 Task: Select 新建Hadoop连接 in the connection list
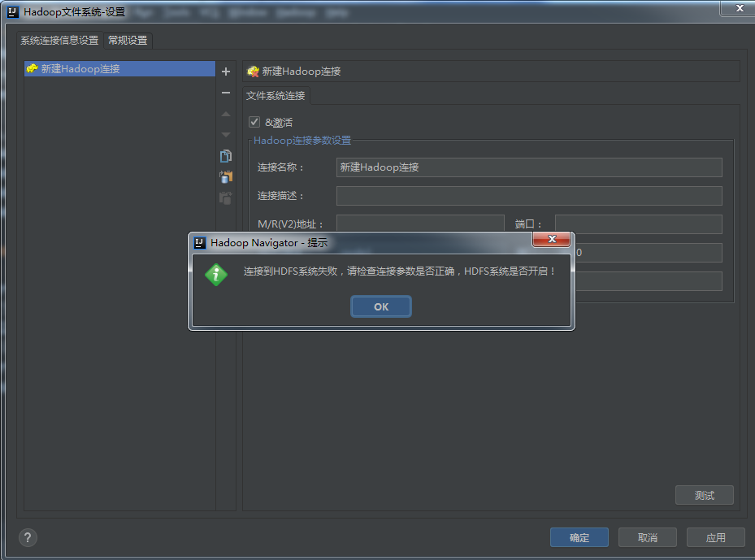[x=119, y=69]
